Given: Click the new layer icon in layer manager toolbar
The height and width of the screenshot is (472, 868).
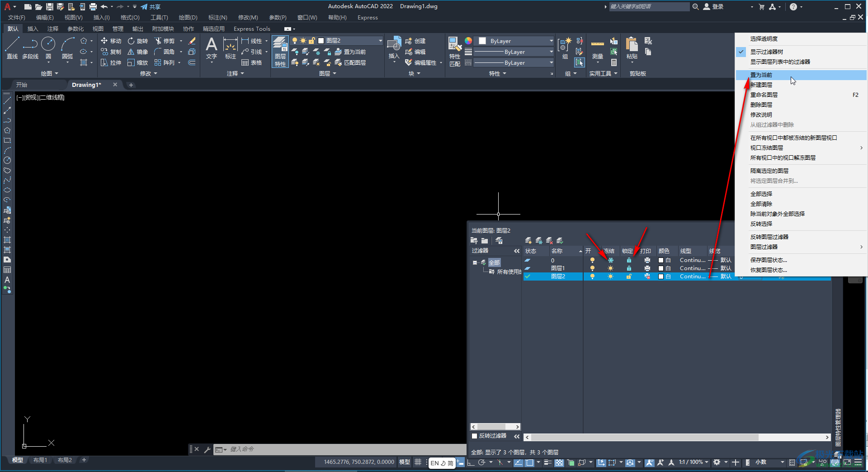Looking at the screenshot, I should coord(528,240).
